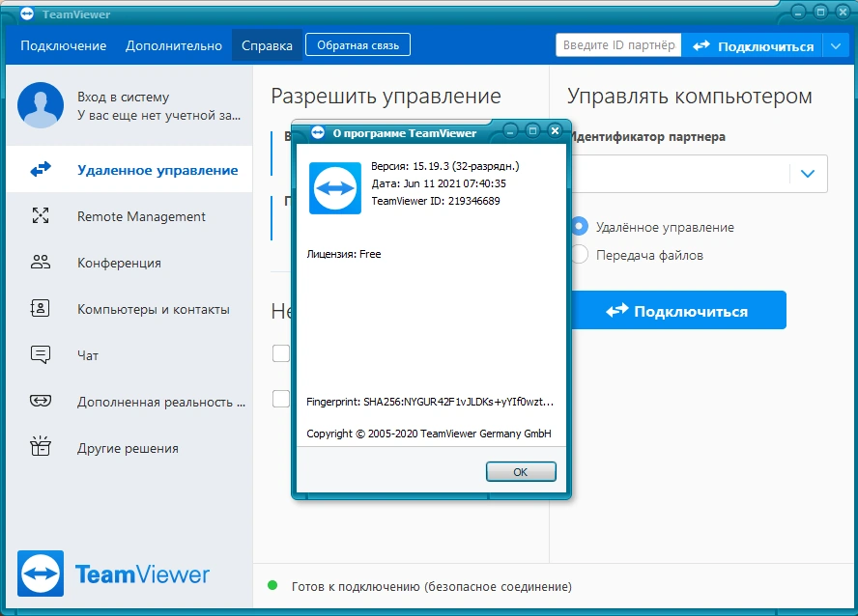The height and width of the screenshot is (616, 858).
Task: Click the remote control arrows icon in sidebar
Action: coord(41,169)
